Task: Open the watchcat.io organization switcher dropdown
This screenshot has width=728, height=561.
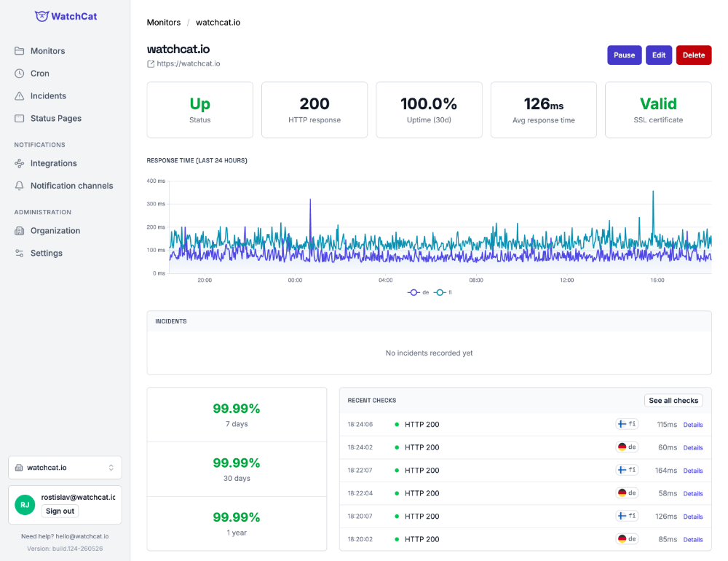Action: (x=65, y=468)
